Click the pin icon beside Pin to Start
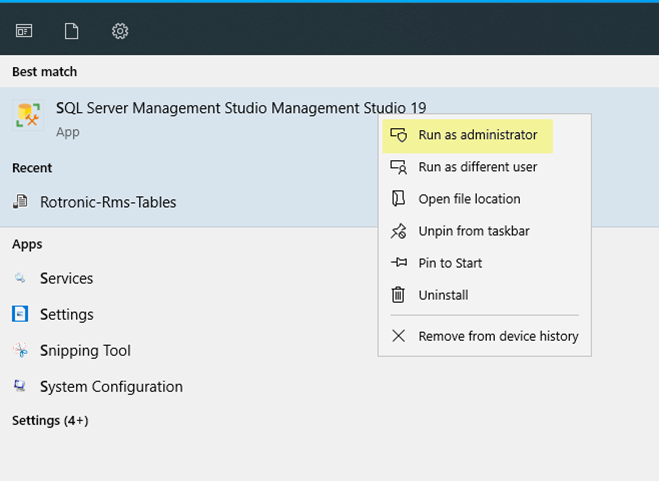 pos(399,262)
